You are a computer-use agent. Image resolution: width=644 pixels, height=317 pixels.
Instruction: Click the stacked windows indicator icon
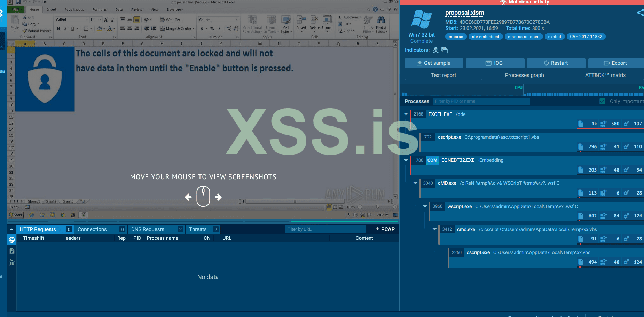(445, 50)
